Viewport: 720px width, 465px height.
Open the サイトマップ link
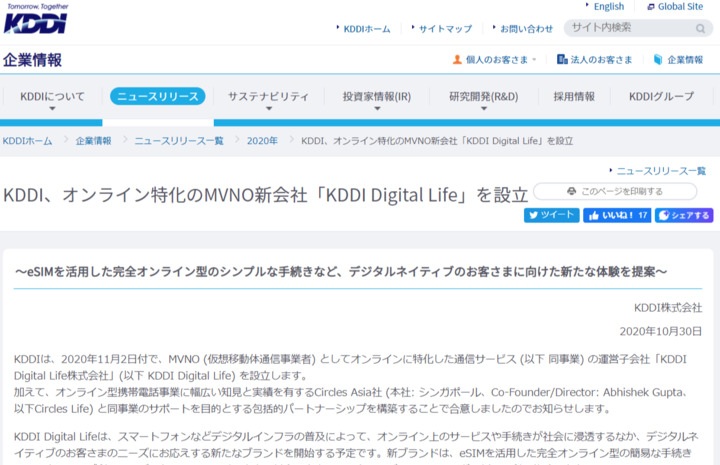click(445, 29)
